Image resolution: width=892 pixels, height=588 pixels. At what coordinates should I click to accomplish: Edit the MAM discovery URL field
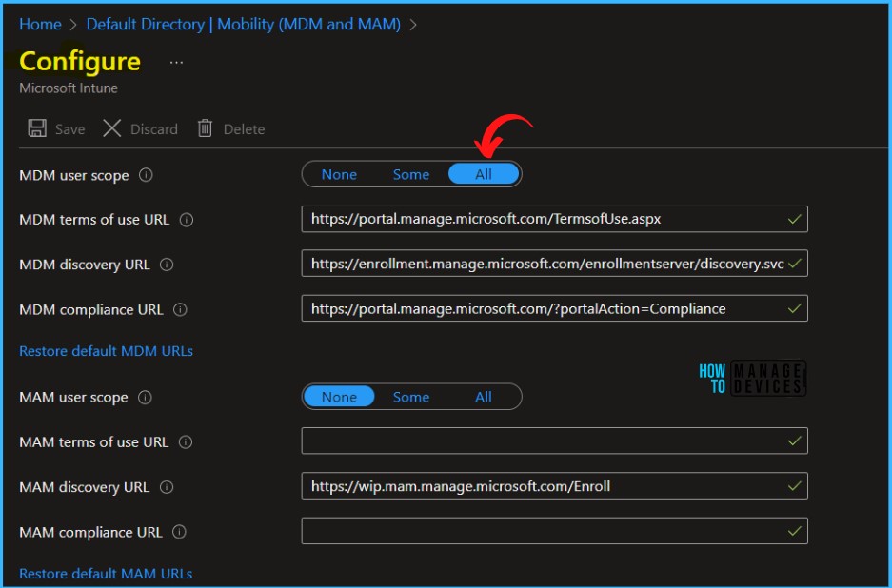point(555,485)
